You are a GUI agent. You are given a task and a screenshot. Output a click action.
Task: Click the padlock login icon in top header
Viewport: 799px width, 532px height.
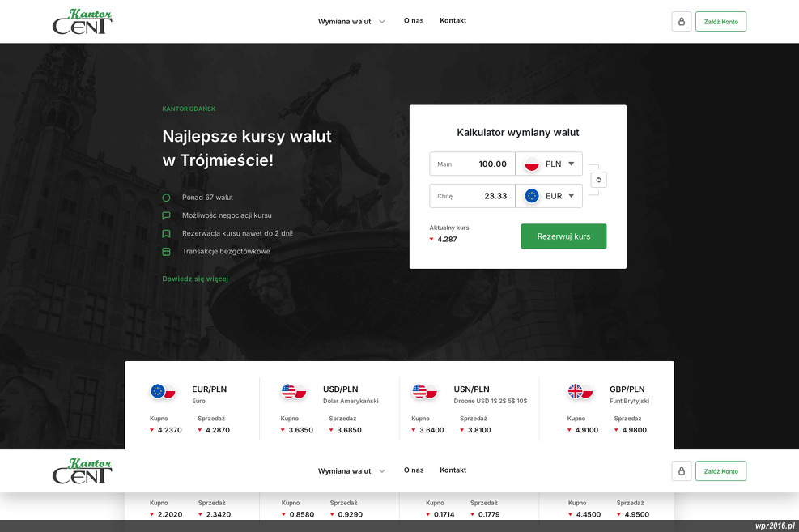(x=681, y=22)
